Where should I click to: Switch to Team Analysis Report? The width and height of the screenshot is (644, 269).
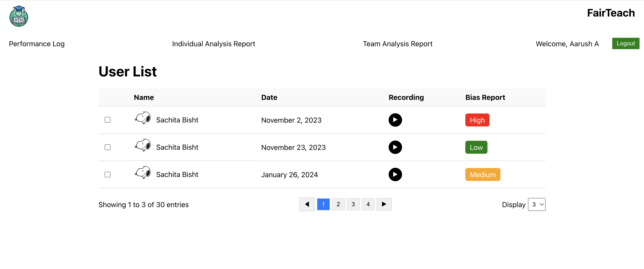click(x=398, y=44)
